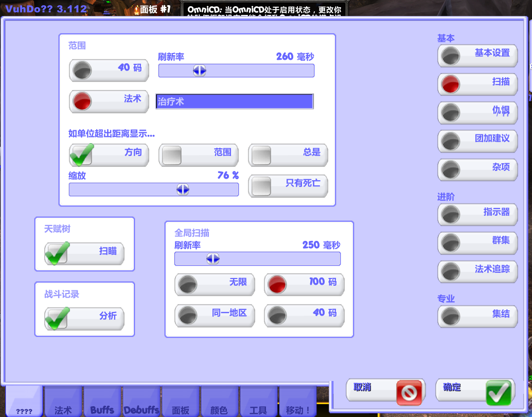This screenshot has width=532, height=417.
Task: Click the 缩放 scale slider handle
Action: tap(183, 189)
